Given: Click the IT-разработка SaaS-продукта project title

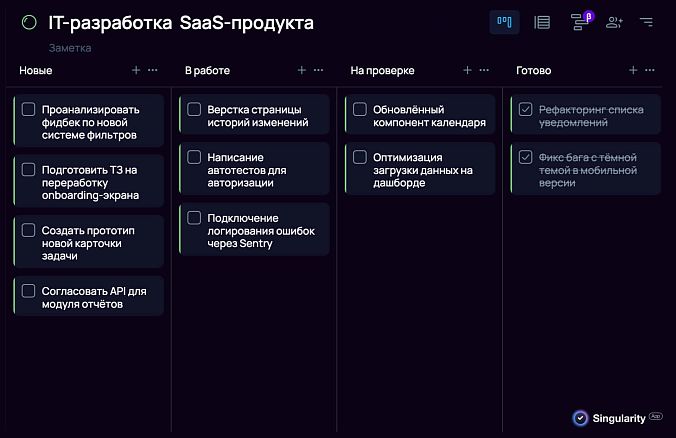Looking at the screenshot, I should tap(180, 23).
